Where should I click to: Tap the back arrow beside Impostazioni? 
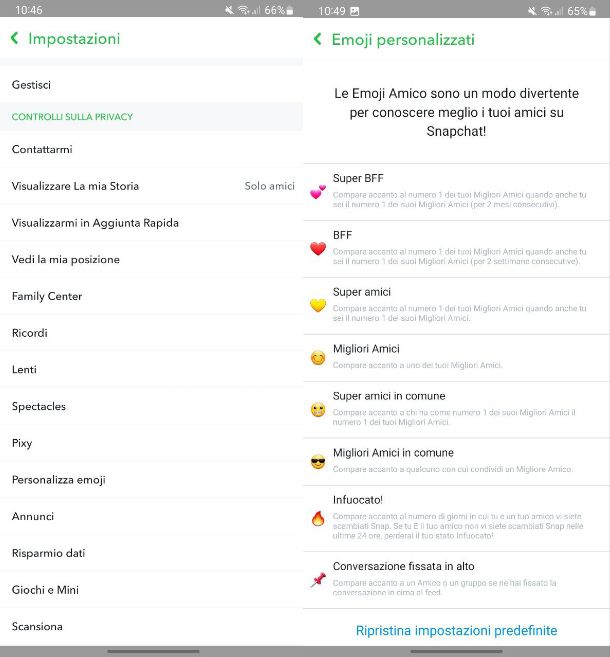pos(15,39)
